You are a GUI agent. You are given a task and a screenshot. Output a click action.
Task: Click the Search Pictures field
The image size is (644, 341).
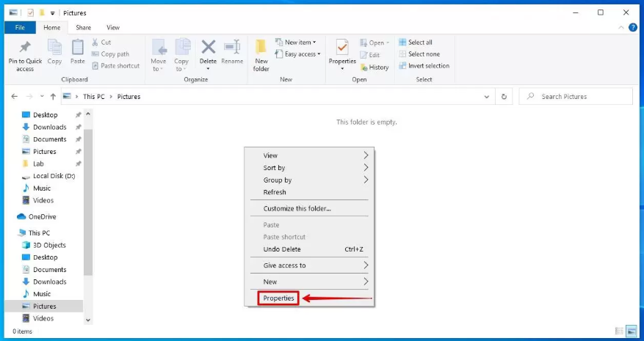[x=576, y=97]
